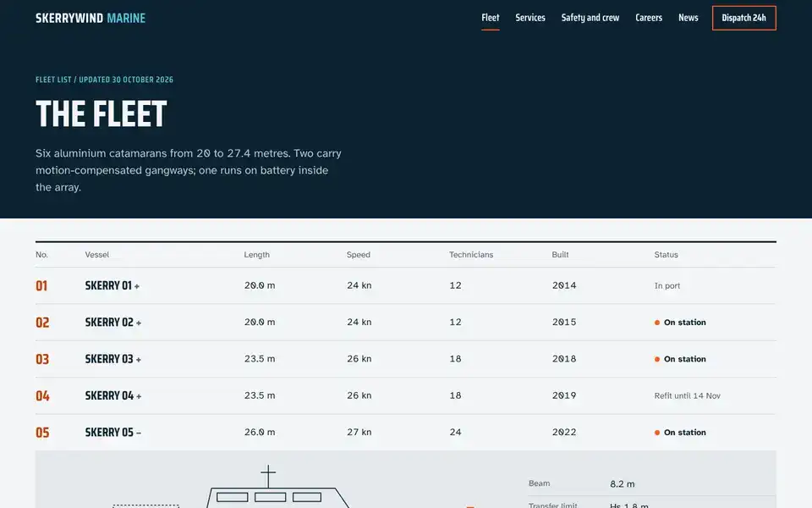Visit the Careers page
812x508 pixels.
coord(649,18)
